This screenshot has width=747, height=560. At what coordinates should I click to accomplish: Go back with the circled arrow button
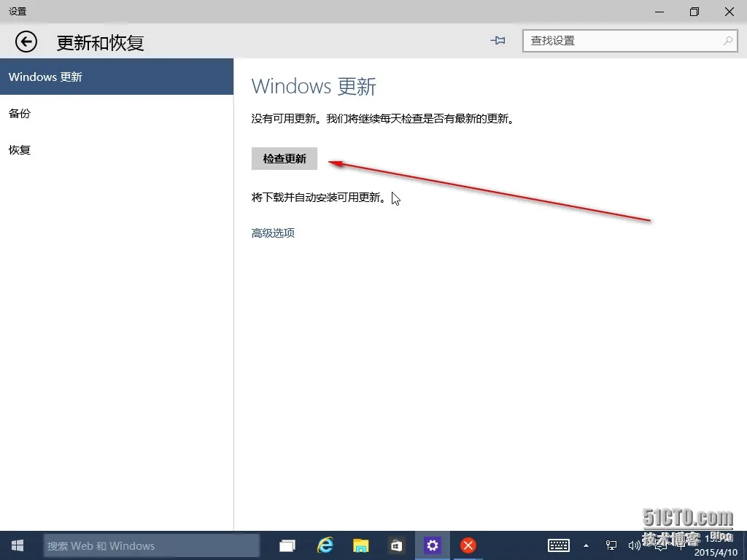coord(26,42)
